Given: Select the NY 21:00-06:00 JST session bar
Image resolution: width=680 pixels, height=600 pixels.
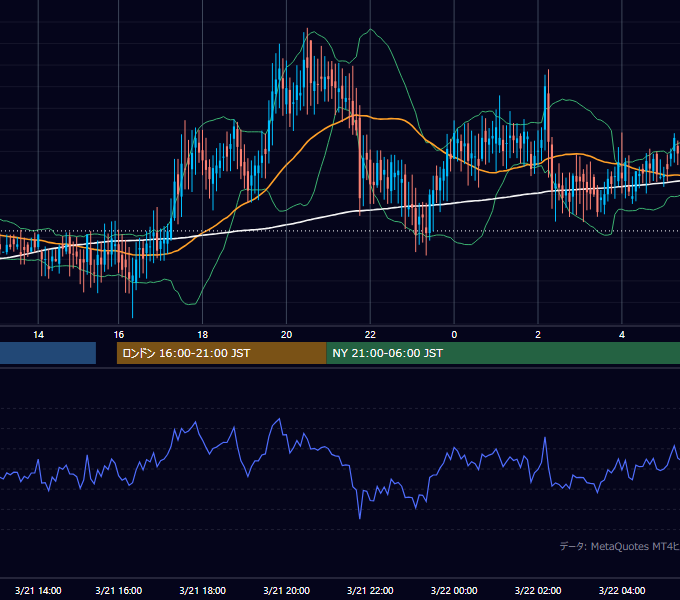Looking at the screenshot, I should coord(503,353).
